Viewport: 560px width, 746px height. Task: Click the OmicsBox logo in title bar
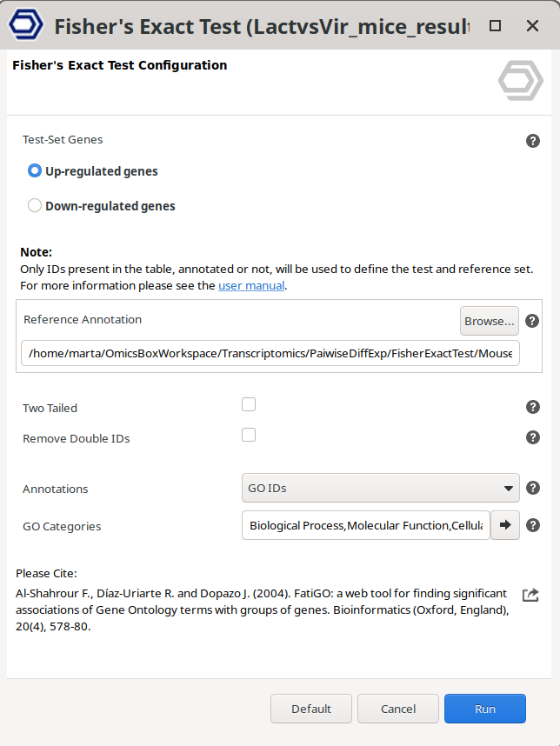pyautogui.click(x=26, y=25)
